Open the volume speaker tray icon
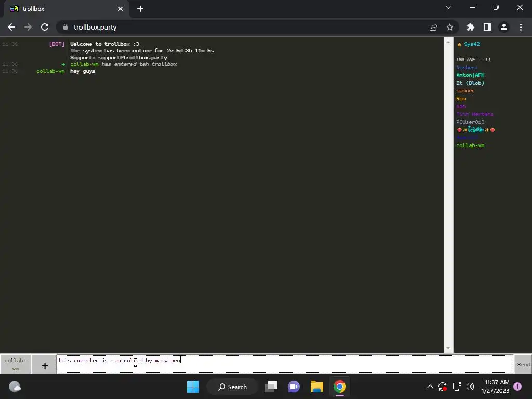Image resolution: width=532 pixels, height=399 pixels. pos(470,387)
